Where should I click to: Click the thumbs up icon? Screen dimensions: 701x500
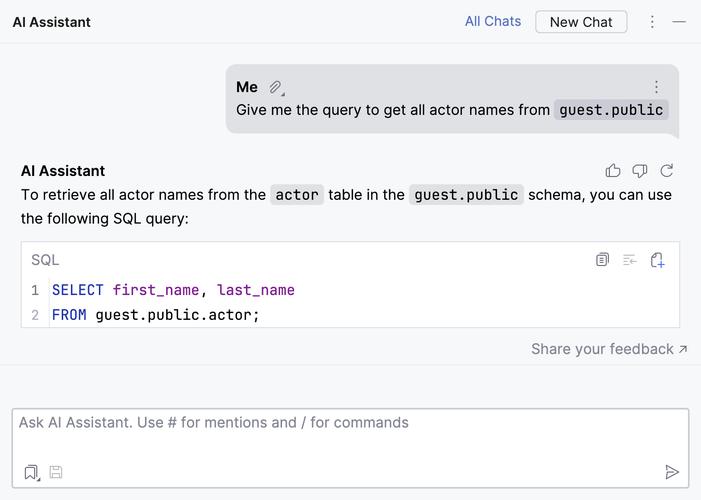(612, 170)
